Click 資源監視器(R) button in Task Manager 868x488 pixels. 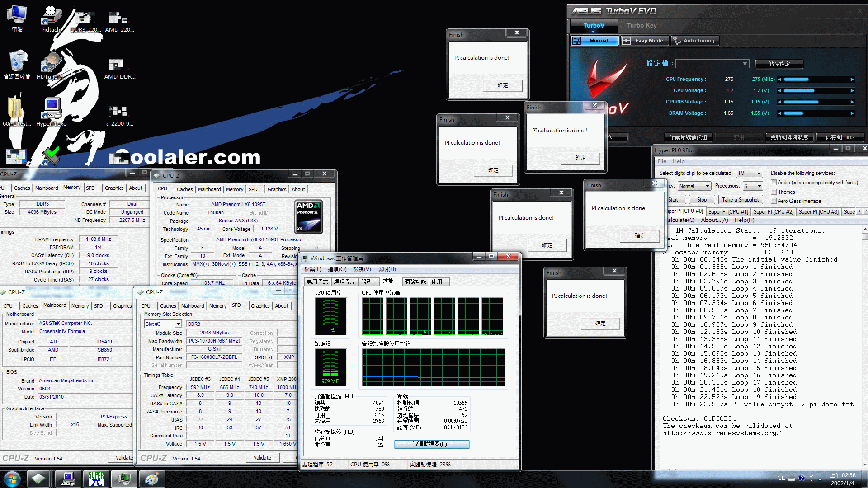coord(432,444)
